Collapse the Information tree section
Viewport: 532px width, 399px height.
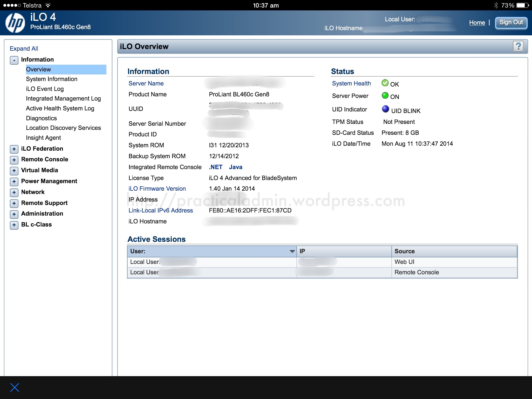(14, 60)
